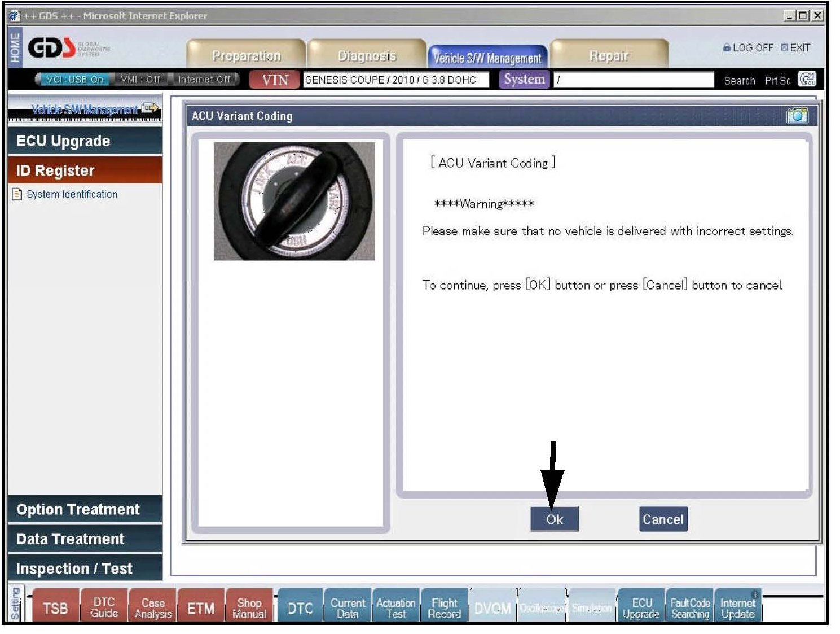This screenshot has height=634, width=840.
Task: Click the System text input field
Action: click(633, 80)
